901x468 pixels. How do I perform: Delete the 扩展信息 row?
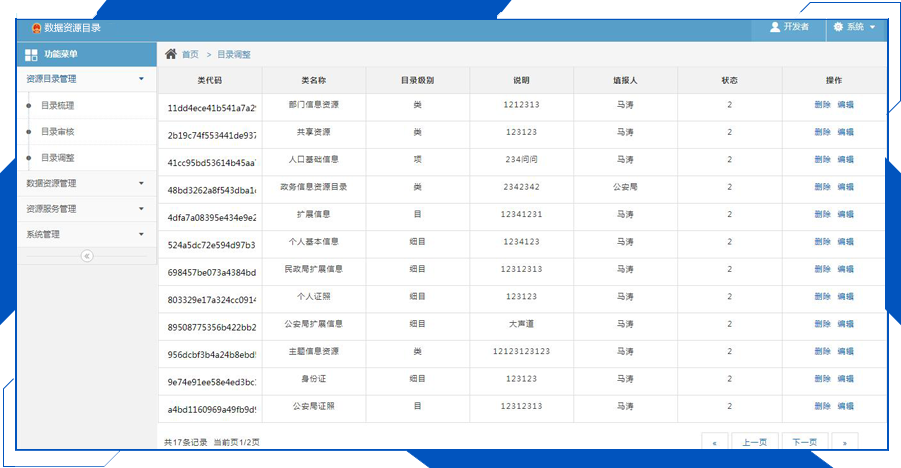point(822,214)
